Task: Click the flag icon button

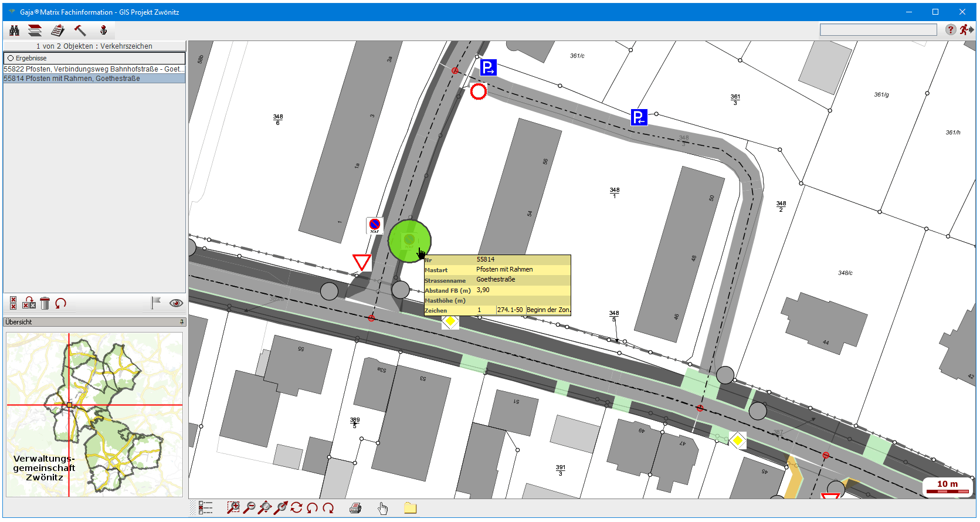Action: [156, 303]
